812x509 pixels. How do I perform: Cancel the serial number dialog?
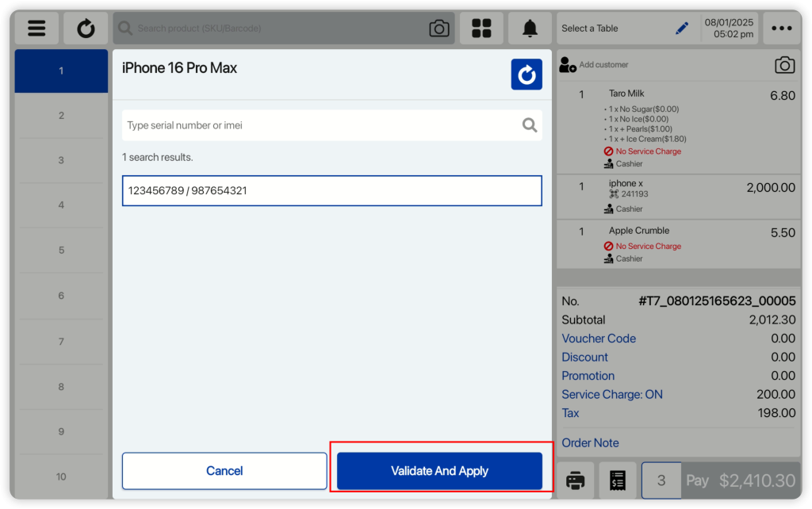click(224, 471)
